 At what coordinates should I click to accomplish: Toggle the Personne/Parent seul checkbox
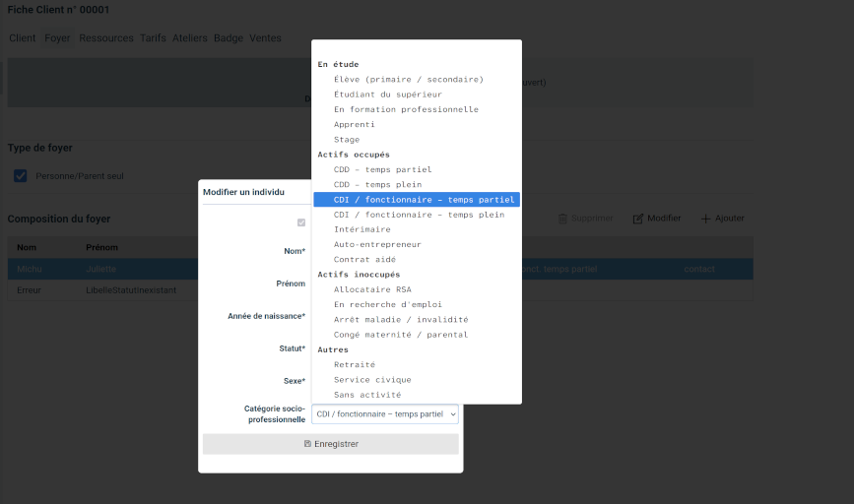pyautogui.click(x=20, y=175)
